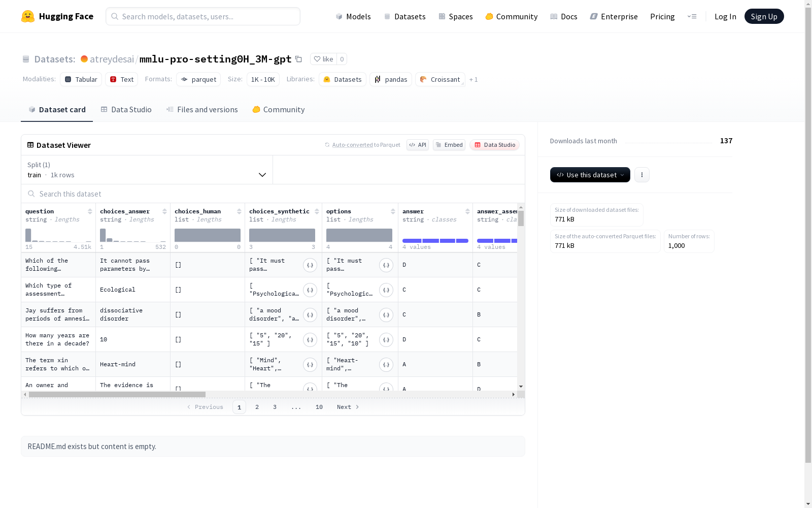Expand the JSON icon in the '5, 20, 15, 10' options cell

coord(386,340)
